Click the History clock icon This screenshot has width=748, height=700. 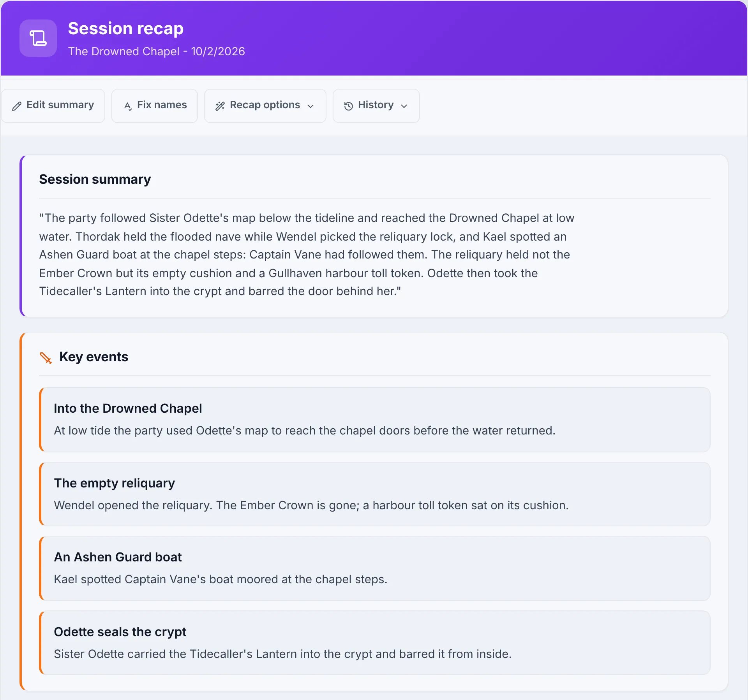click(x=348, y=106)
